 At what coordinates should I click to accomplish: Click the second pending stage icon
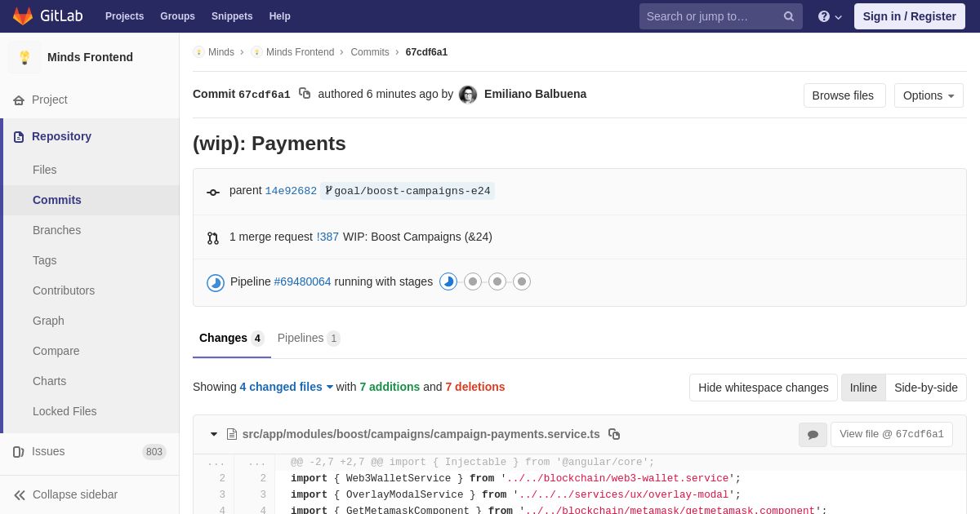pyautogui.click(x=473, y=281)
